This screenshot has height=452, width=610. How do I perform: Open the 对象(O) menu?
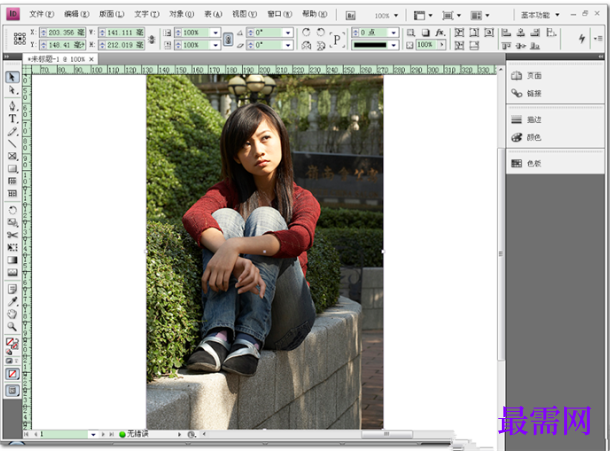coord(181,14)
